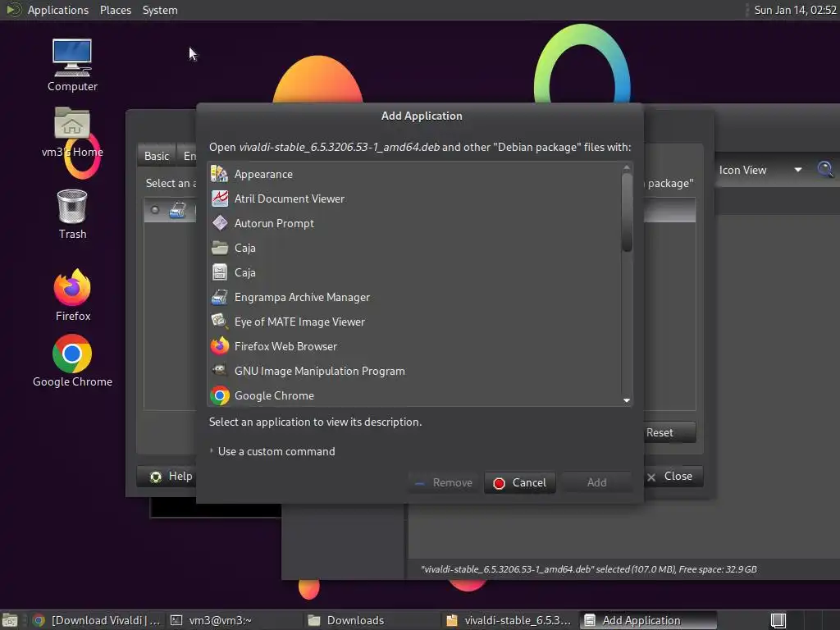The image size is (840, 630).
Task: Select the GNU Image Manipulation Program icon
Action: pos(220,371)
